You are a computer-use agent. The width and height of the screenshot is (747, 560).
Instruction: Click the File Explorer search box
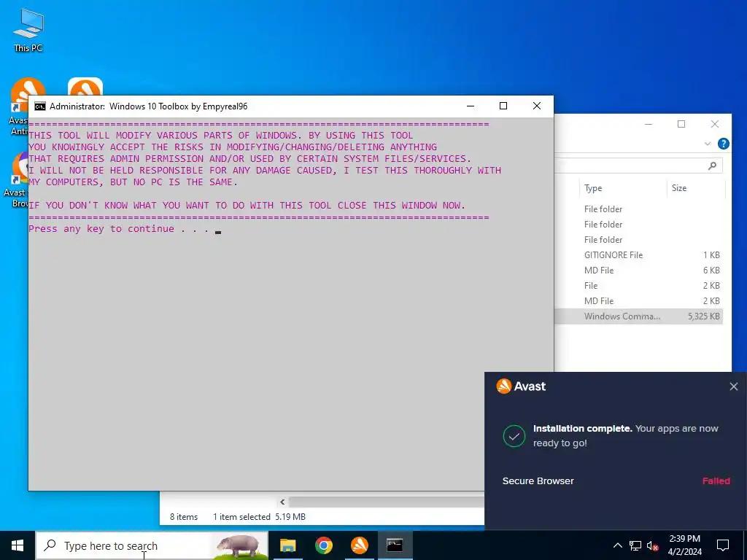638,166
